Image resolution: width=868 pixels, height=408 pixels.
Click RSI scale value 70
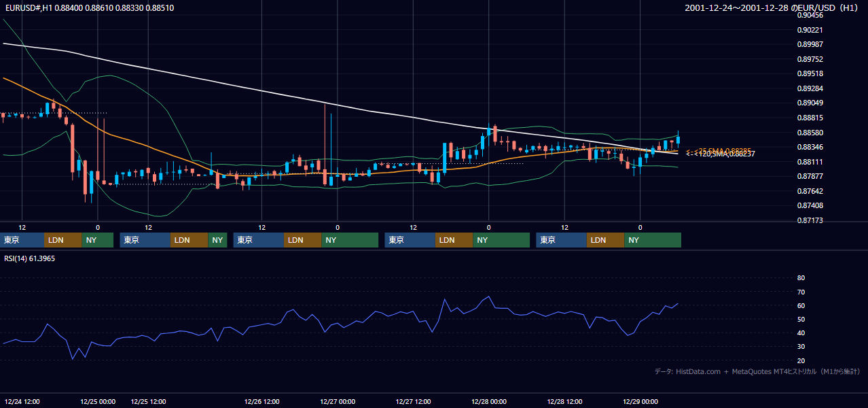click(801, 292)
